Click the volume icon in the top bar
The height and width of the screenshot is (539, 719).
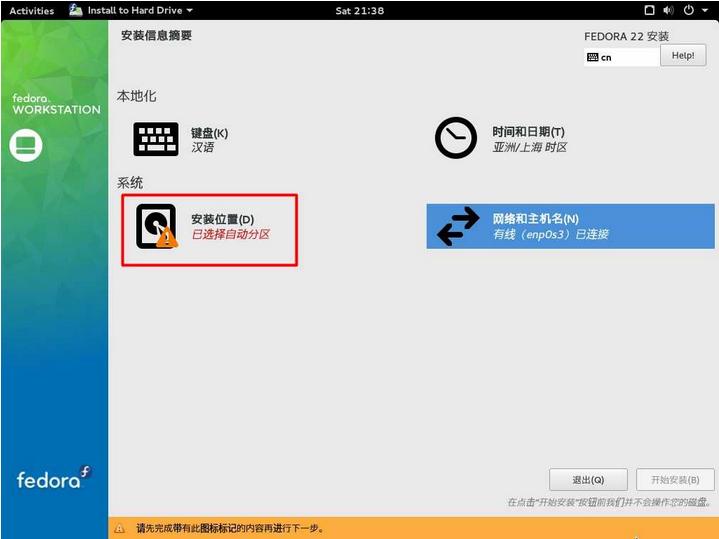click(x=669, y=10)
